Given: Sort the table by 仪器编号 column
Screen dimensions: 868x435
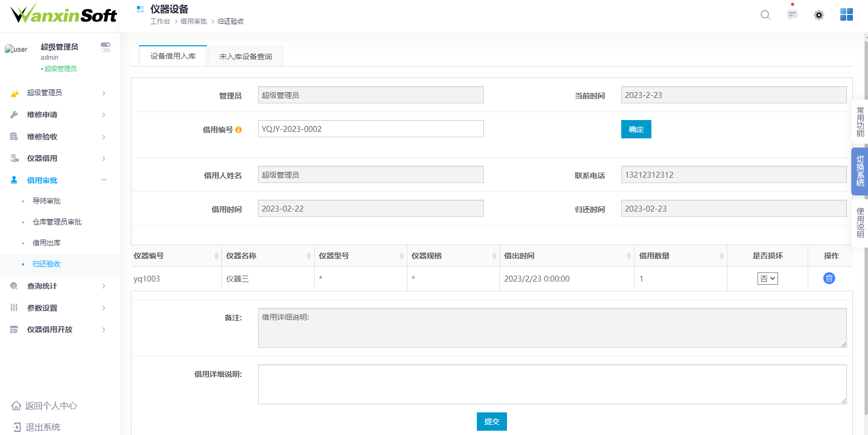Looking at the screenshot, I should point(216,256).
